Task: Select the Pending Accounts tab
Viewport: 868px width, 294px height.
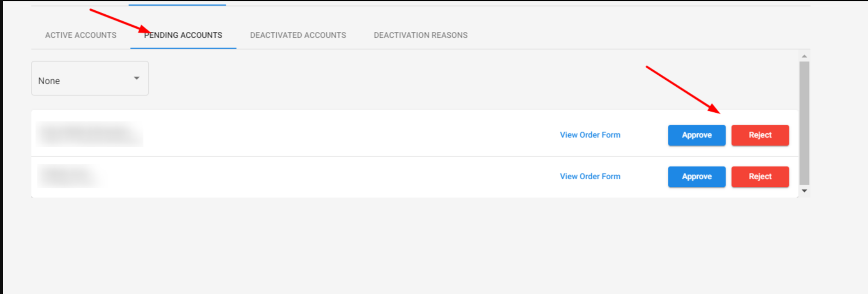Action: coord(183,35)
